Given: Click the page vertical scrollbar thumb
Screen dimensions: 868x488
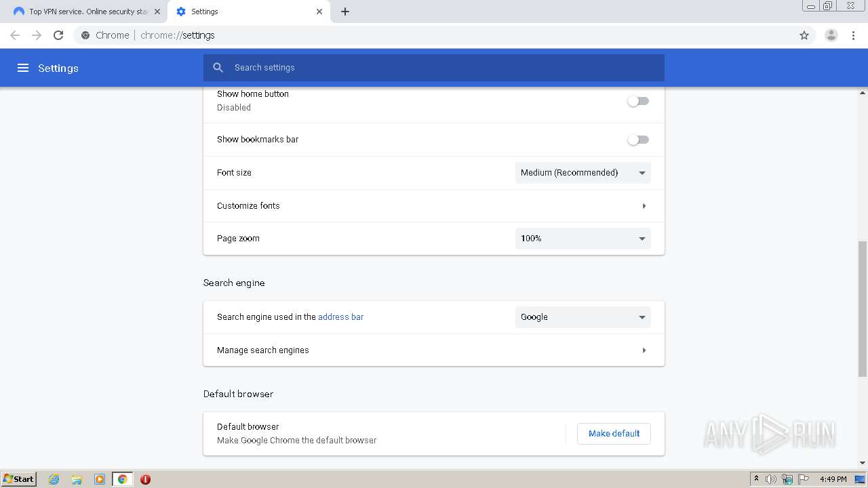Looking at the screenshot, I should pyautogui.click(x=863, y=308).
